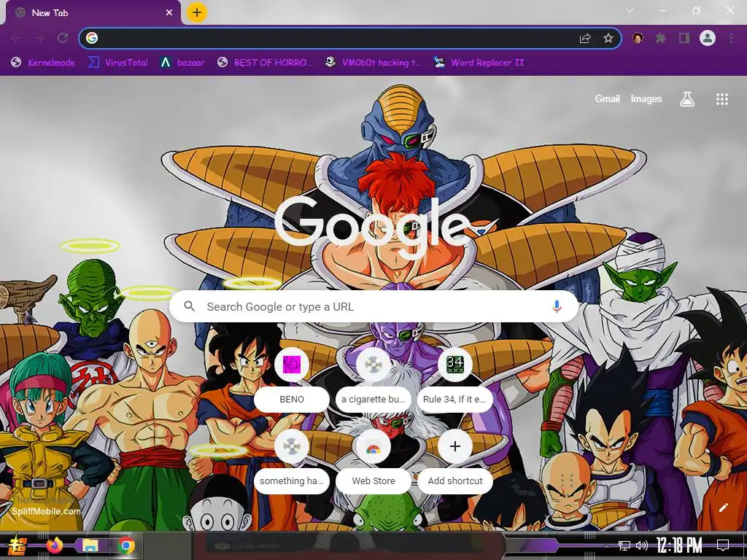Select the New Tab browser tab
Viewport: 747px width, 560px height.
click(93, 13)
